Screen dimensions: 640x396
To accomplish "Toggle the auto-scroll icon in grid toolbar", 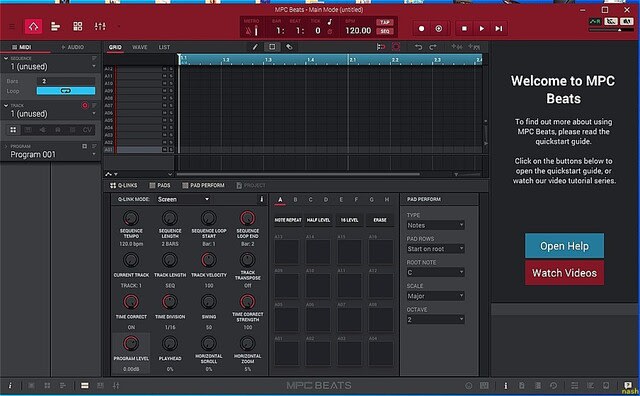I will (381, 47).
